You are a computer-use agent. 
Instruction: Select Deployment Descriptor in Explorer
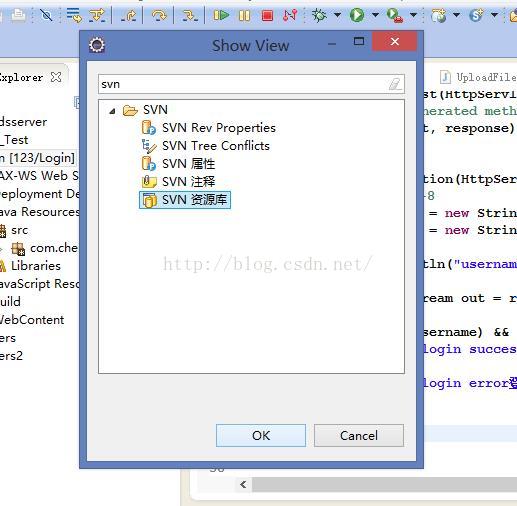pos(40,194)
